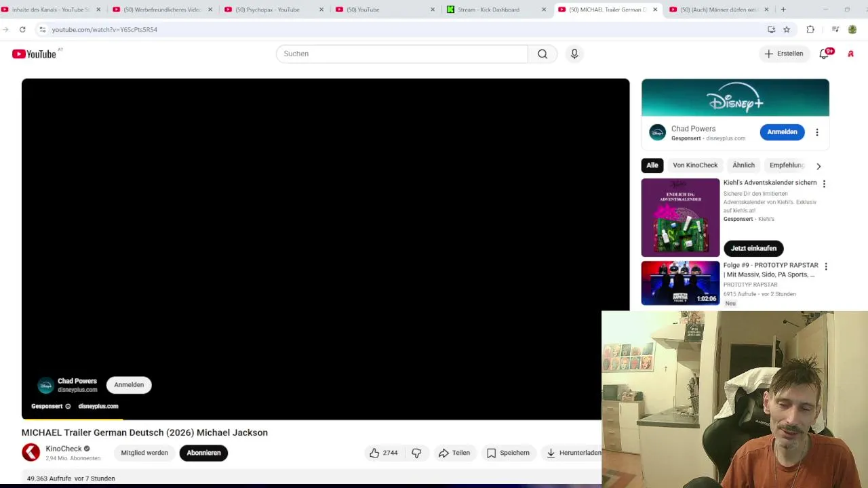868x488 pixels.
Task: Open Disney+ sidebar ad options menu
Action: [817, 132]
